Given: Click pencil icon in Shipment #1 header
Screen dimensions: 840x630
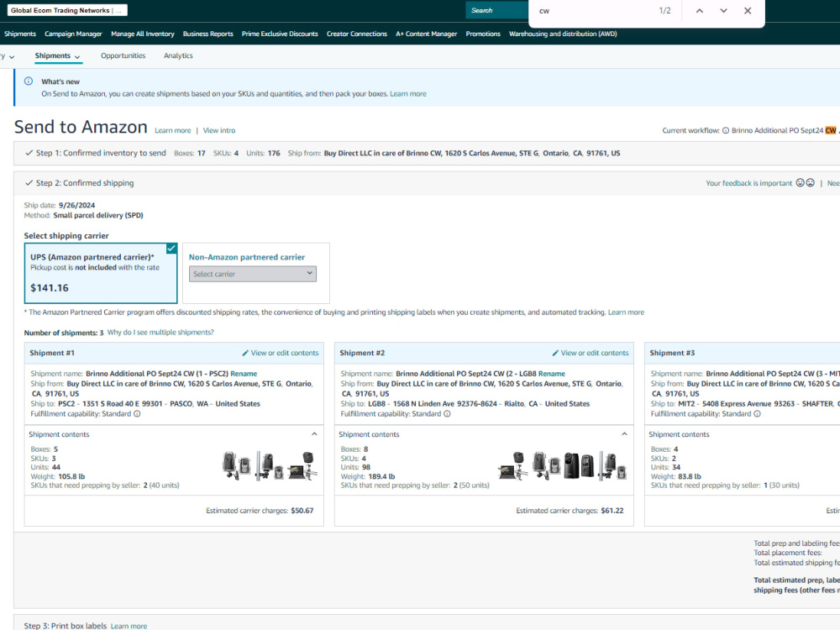Looking at the screenshot, I should coord(245,353).
